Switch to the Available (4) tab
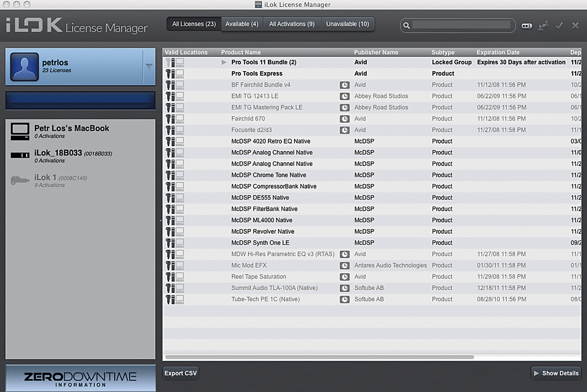 click(242, 24)
